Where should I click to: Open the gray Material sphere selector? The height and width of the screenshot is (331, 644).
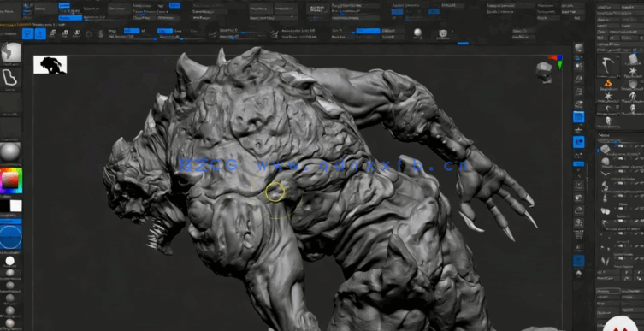coord(10,153)
